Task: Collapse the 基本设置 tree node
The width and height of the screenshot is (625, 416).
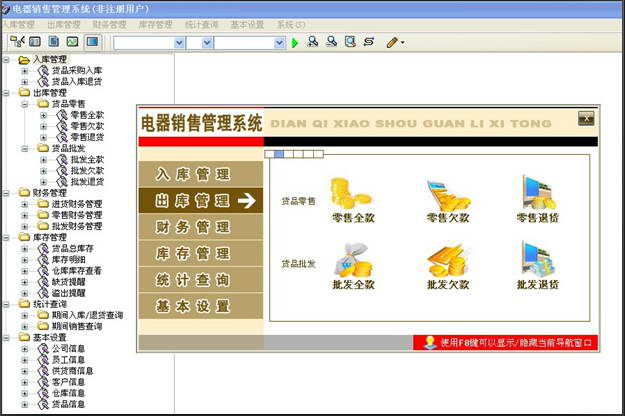Action: [x=6, y=338]
